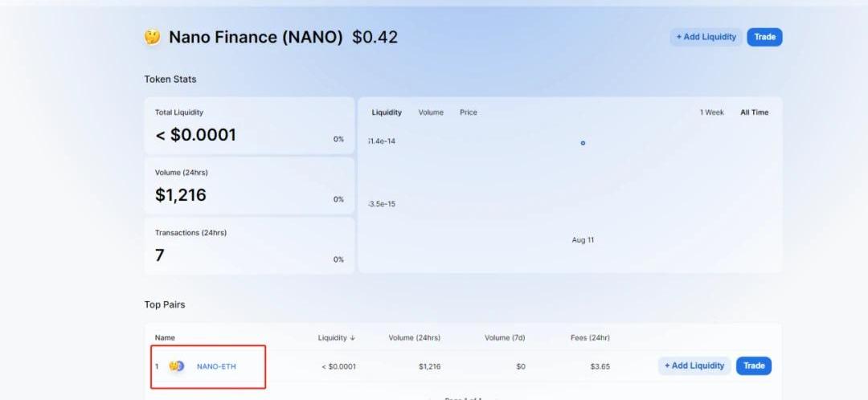Select the 1 Week time range

tap(711, 112)
